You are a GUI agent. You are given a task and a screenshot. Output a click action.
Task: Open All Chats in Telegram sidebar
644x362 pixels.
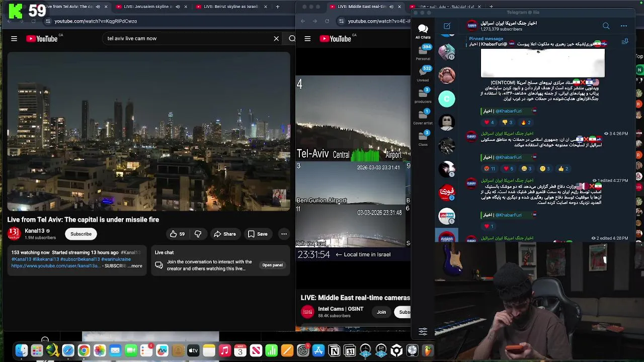click(x=423, y=31)
